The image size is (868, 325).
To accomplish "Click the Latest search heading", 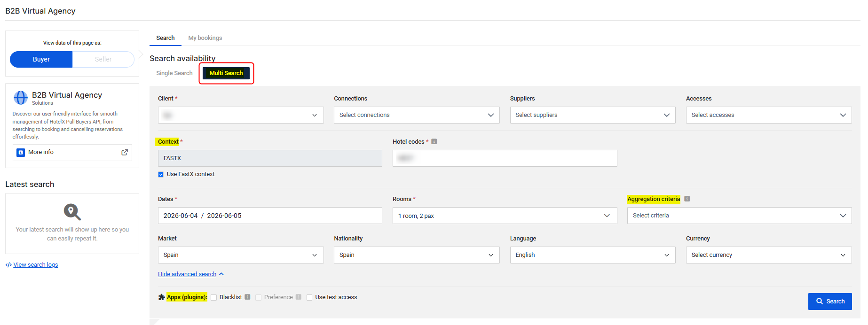I will point(30,184).
